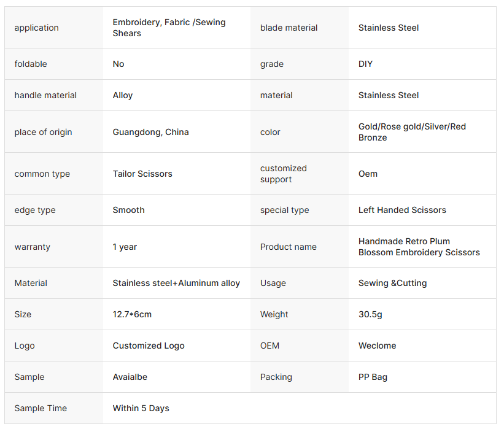Image resolution: width=504 pixels, height=429 pixels.
Task: Click the '1 year' warranty value
Action: click(125, 247)
